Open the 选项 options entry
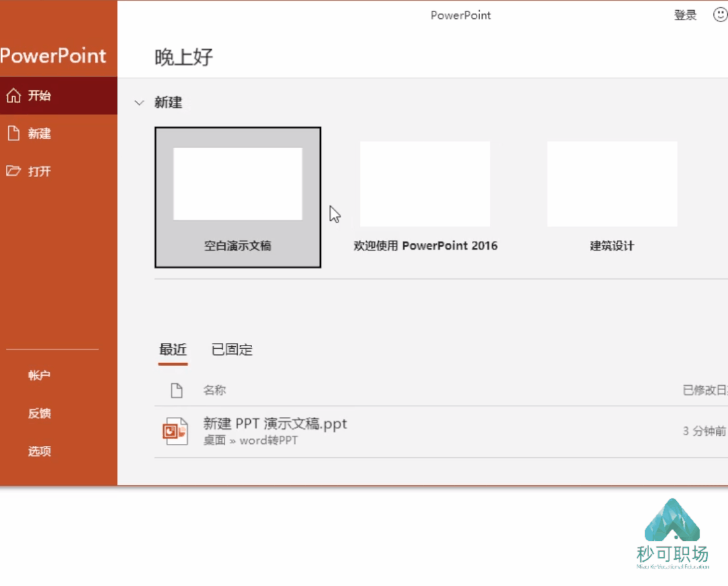Viewport: 728px width, 586px height. pyautogui.click(x=39, y=451)
